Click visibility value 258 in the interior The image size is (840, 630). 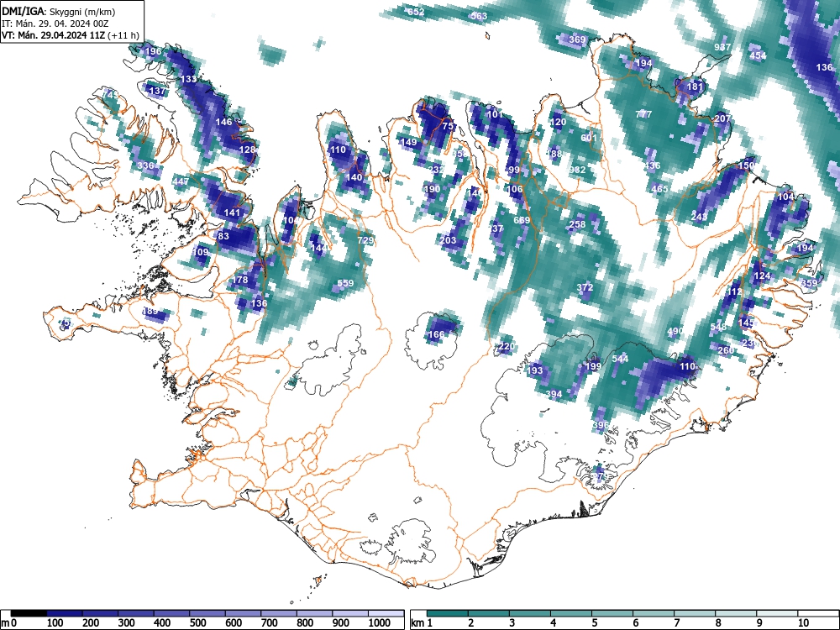(x=577, y=224)
